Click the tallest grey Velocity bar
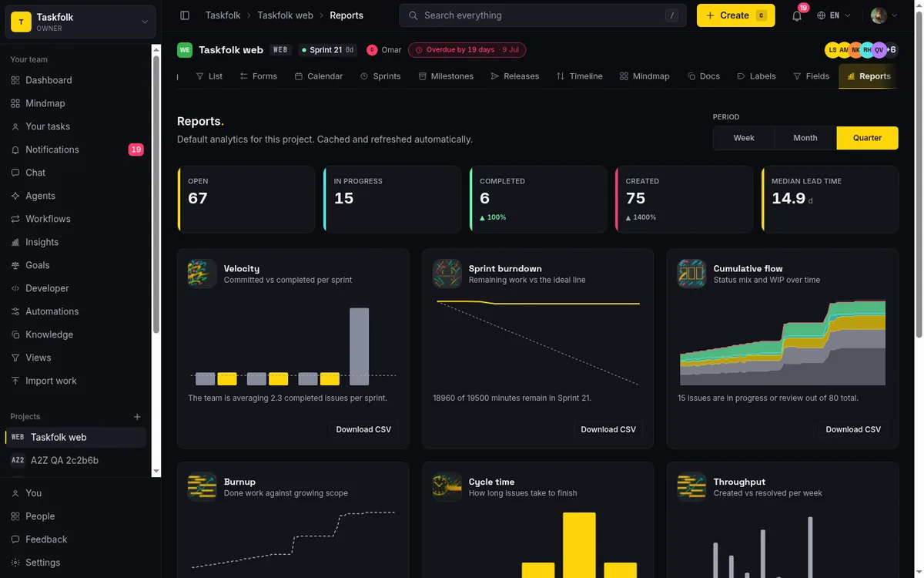The width and height of the screenshot is (924, 578). pos(359,347)
